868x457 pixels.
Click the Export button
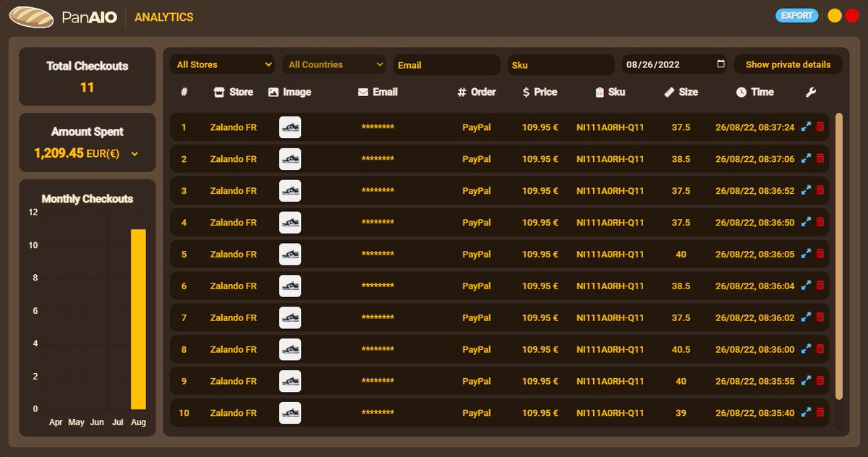pos(797,15)
